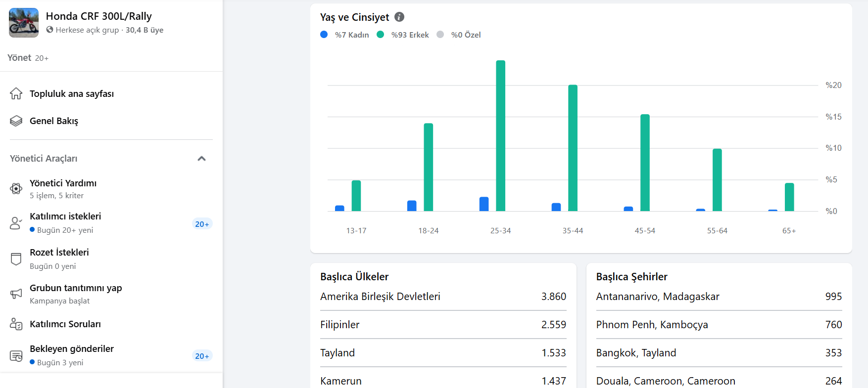This screenshot has width=868, height=388.
Task: Click the 'Başlıca Şehirler' heading
Action: pos(632,277)
